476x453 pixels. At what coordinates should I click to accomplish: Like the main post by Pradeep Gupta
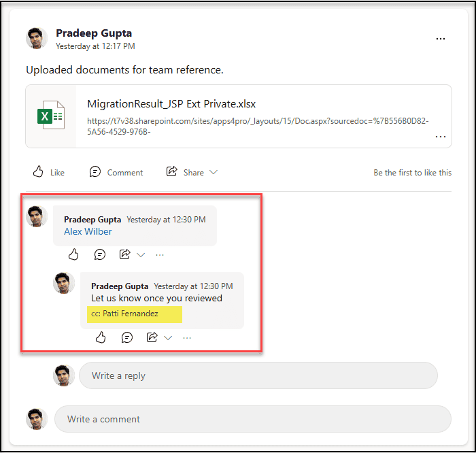click(48, 172)
